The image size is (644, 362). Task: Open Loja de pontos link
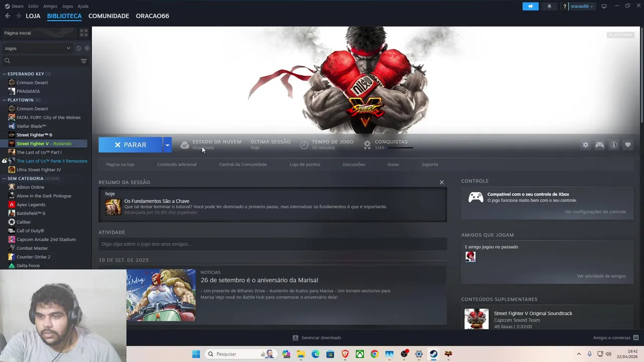pyautogui.click(x=304, y=164)
